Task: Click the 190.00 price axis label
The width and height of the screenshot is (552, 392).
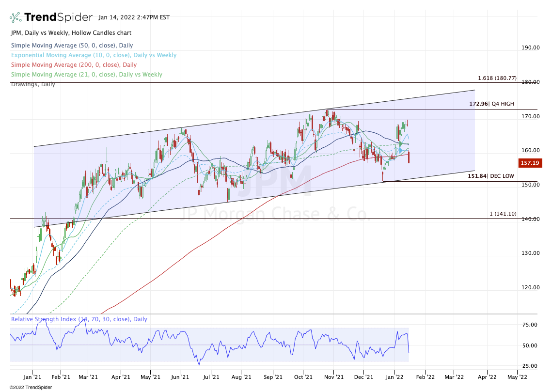Action: [531, 47]
